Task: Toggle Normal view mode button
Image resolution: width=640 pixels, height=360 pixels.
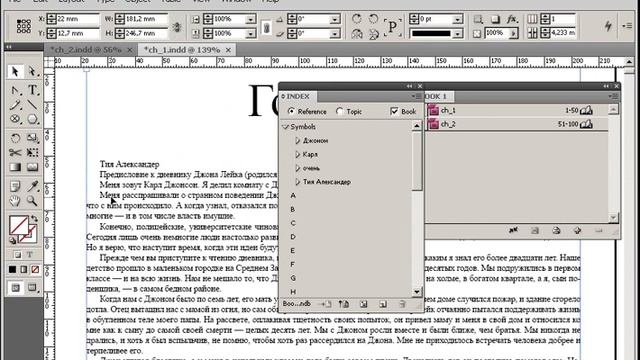Action: (16, 288)
